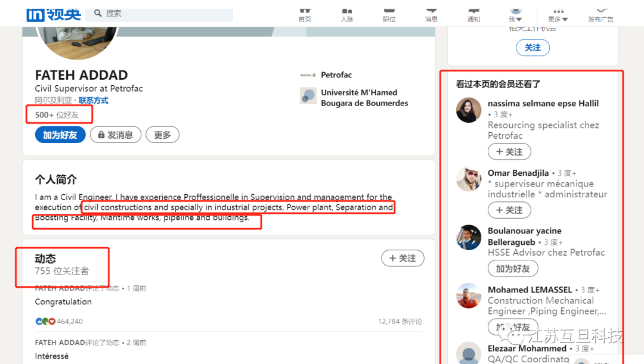Open the 更多 button on profile card
Screen dimensions: 644x364
coord(162,135)
